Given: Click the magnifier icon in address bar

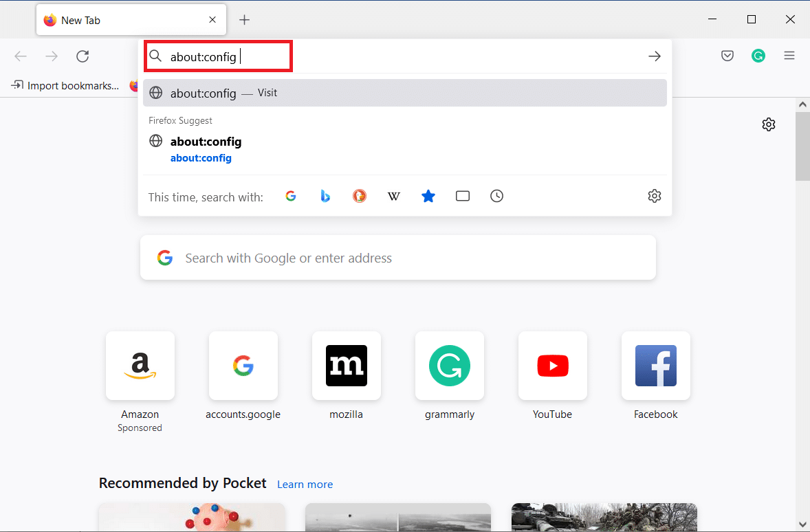Looking at the screenshot, I should [155, 56].
